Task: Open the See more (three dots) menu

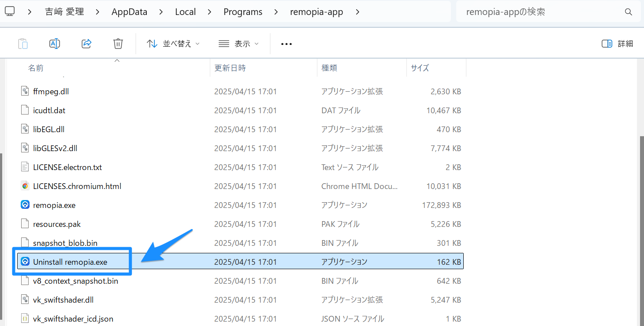Action: pyautogui.click(x=287, y=44)
